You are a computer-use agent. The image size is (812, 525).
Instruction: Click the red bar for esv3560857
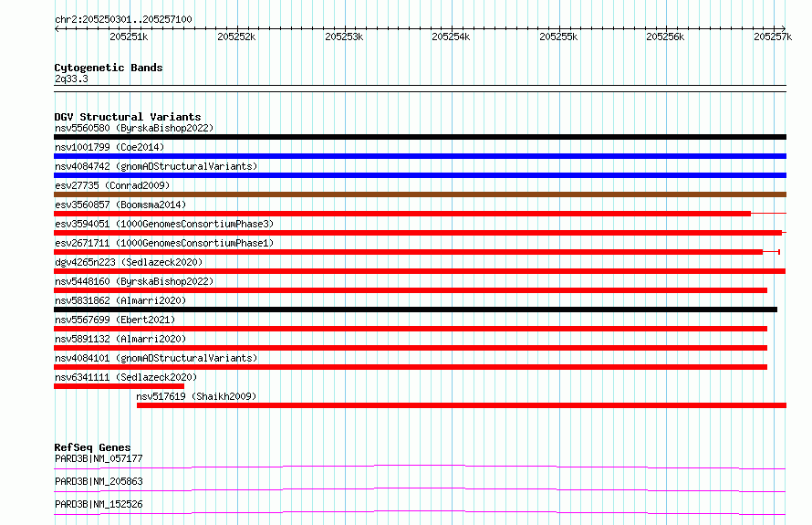pos(402,214)
